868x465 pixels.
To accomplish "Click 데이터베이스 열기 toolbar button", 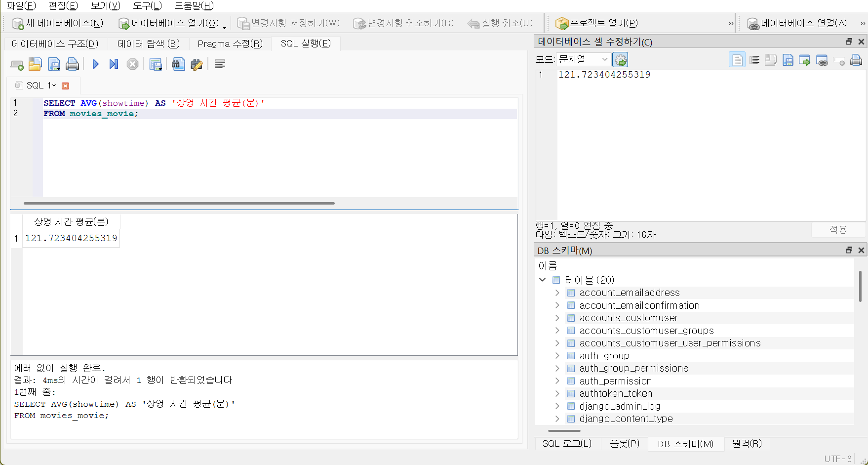I will pyautogui.click(x=168, y=23).
